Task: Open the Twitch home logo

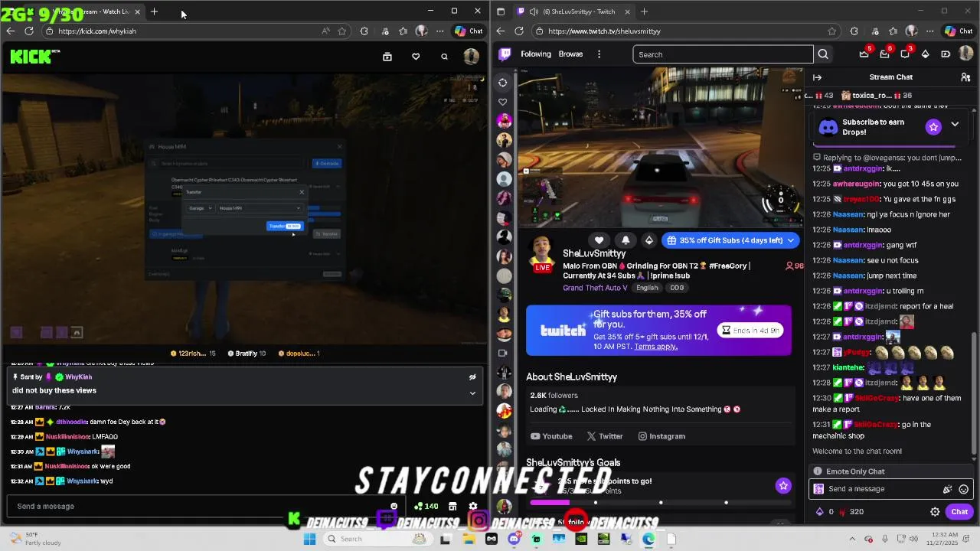Action: [505, 54]
